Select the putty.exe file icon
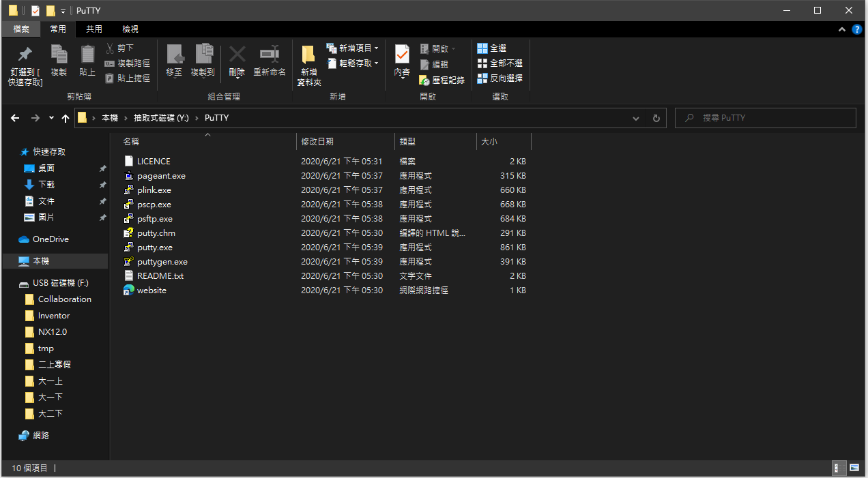This screenshot has width=868, height=478. coord(129,248)
